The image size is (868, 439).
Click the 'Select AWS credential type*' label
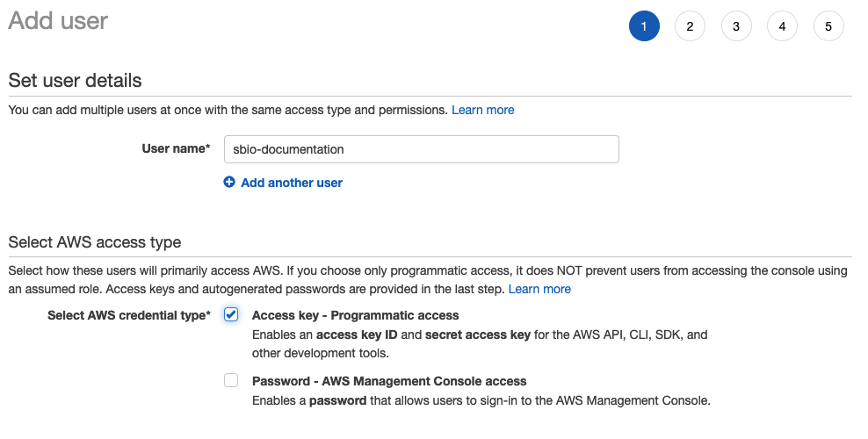point(128,315)
